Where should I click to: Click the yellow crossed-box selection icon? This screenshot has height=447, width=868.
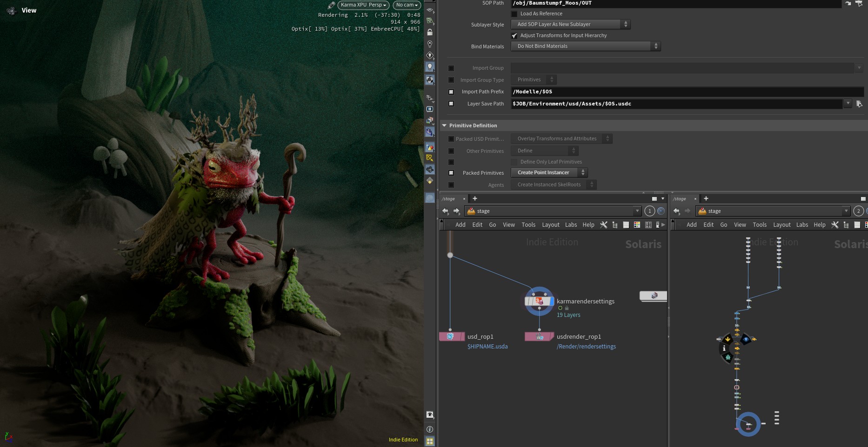[430, 158]
